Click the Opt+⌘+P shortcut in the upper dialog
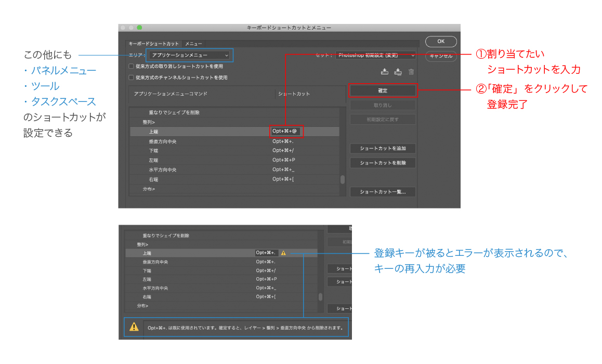 pyautogui.click(x=284, y=160)
